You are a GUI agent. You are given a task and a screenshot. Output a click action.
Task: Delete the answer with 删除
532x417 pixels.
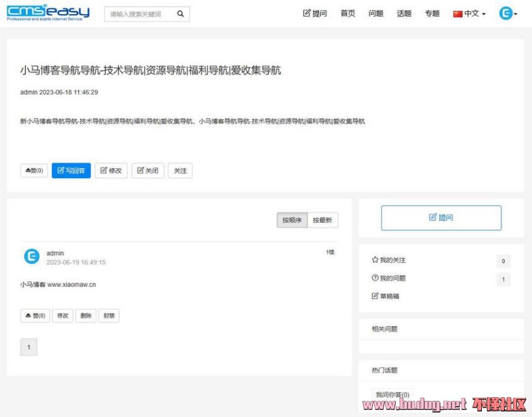86,316
